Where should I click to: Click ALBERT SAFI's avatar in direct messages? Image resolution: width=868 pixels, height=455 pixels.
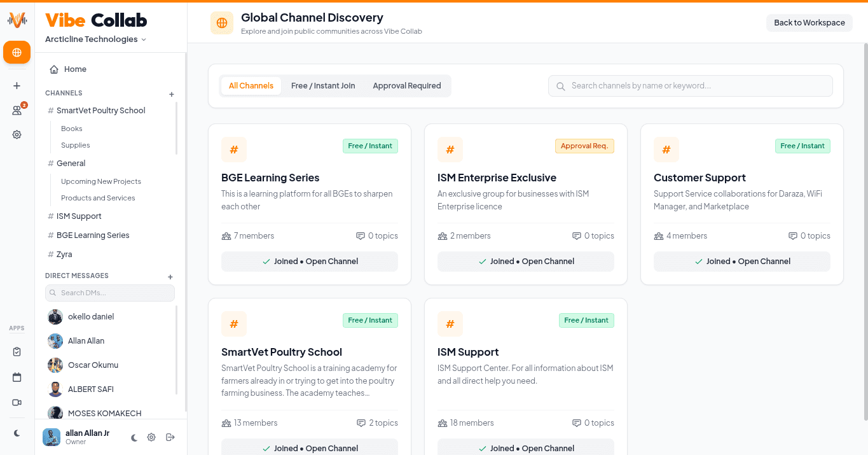55,389
